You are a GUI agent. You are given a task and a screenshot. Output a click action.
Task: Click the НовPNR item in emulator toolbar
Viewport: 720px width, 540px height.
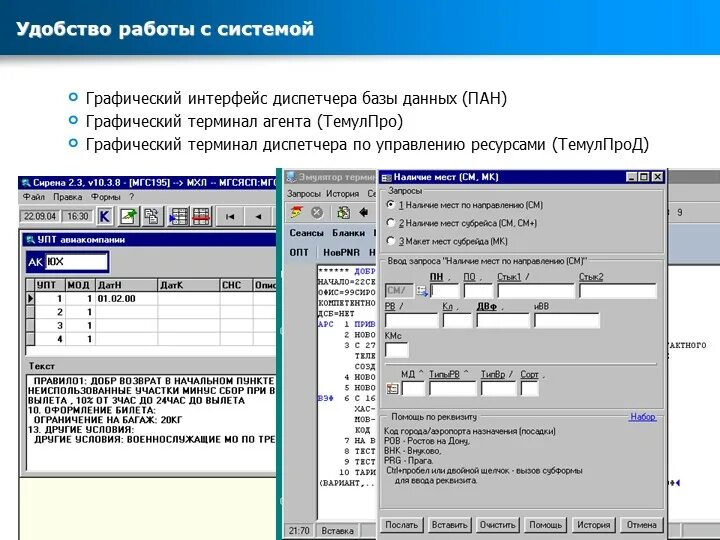click(x=341, y=253)
